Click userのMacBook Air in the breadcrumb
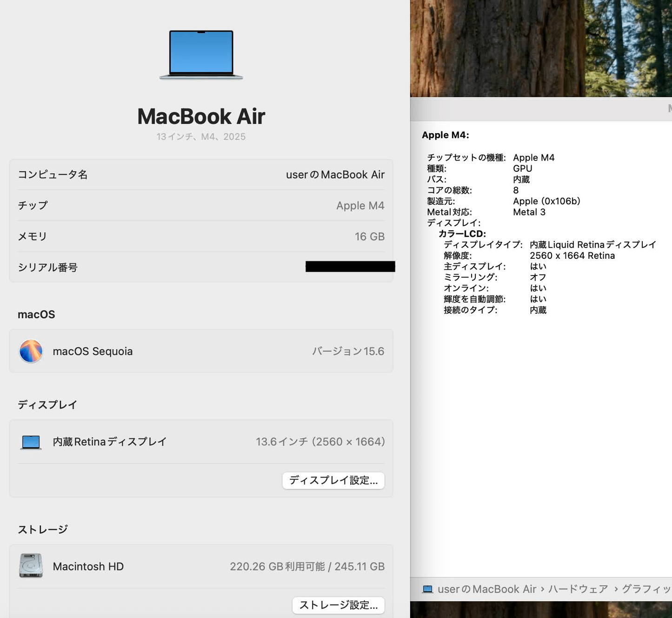This screenshot has width=672, height=618. (x=486, y=589)
